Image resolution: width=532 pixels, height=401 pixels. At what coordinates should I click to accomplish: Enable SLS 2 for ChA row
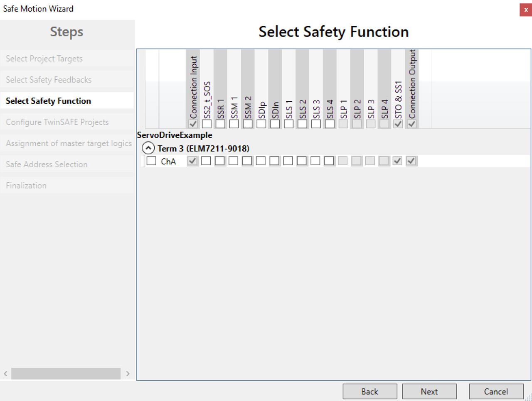(x=302, y=161)
